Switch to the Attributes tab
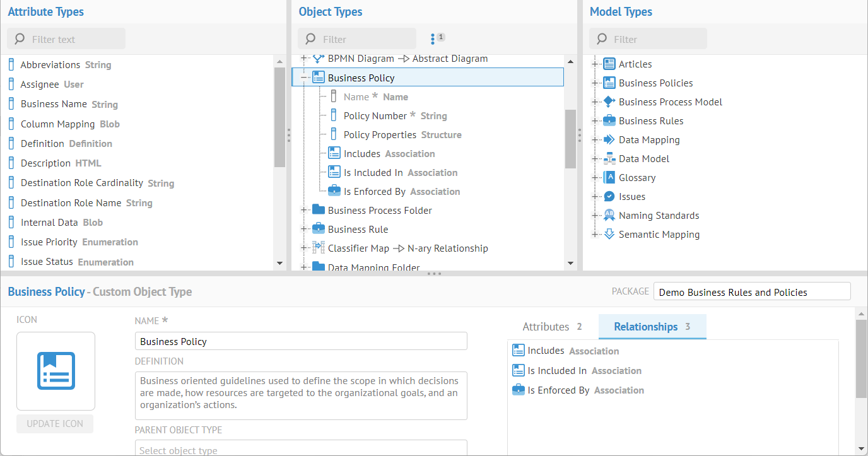The height and width of the screenshot is (456, 868). click(552, 327)
